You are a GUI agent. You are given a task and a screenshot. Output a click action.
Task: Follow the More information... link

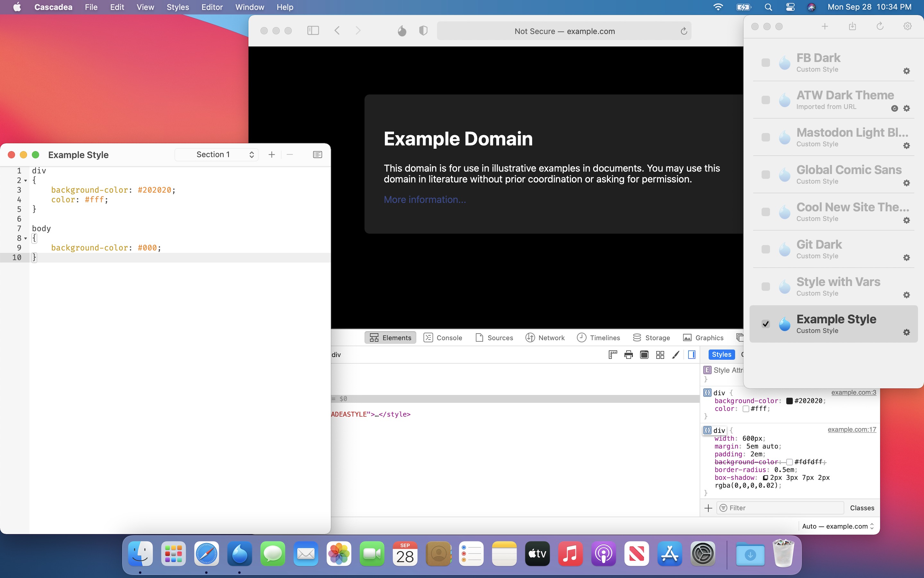point(424,199)
